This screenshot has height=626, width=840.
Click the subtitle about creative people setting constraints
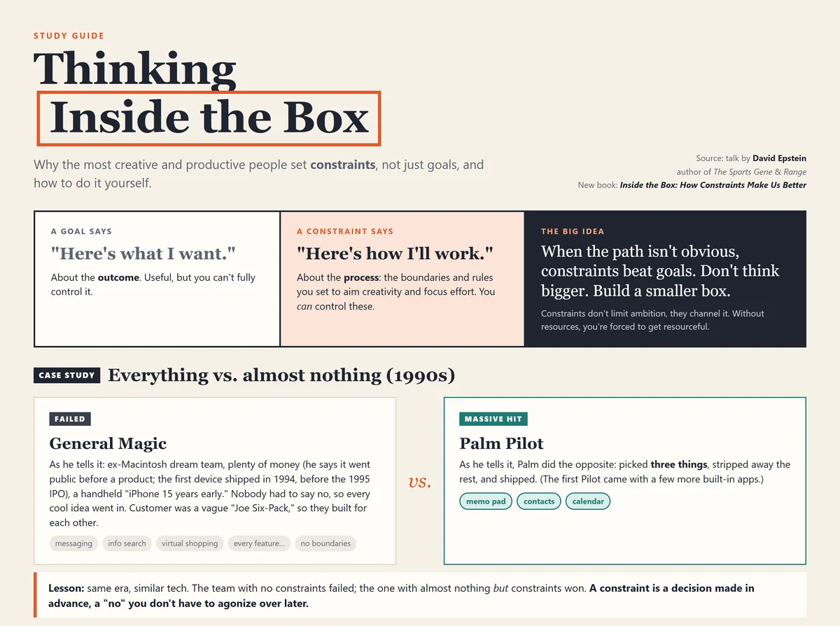259,174
